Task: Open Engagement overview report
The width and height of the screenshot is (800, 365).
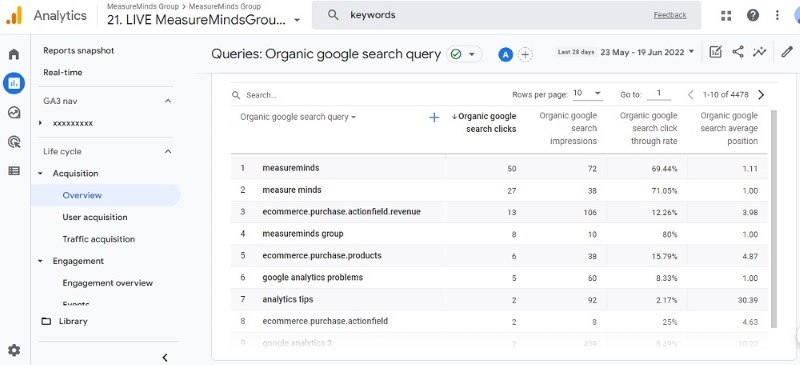Action: coord(108,283)
